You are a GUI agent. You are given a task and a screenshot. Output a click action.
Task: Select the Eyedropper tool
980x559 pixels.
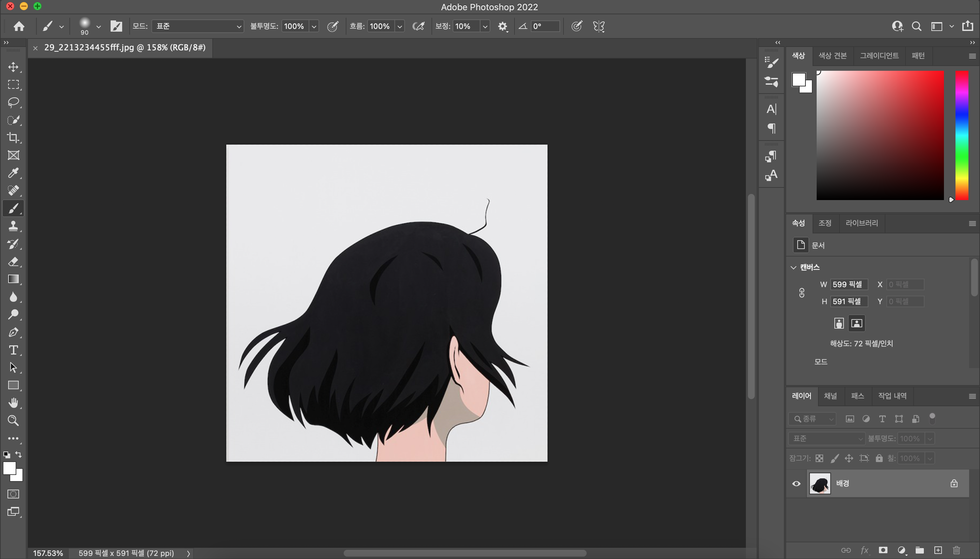tap(13, 173)
